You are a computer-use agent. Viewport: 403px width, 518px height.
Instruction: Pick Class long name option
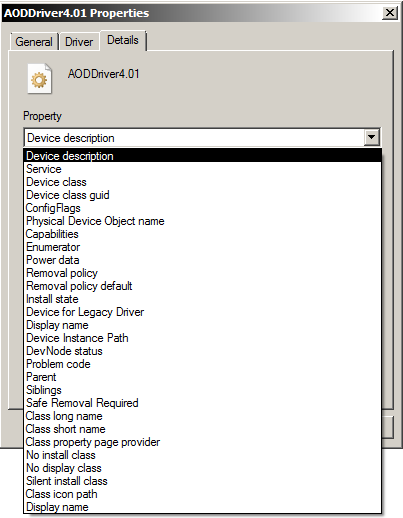pos(203,416)
